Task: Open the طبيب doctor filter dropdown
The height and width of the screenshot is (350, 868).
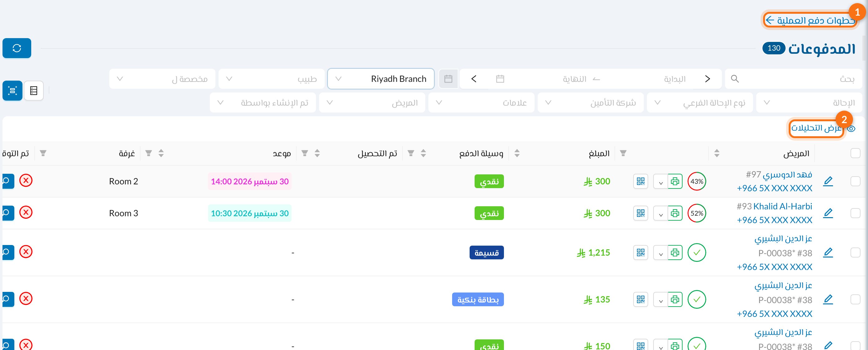Action: [x=272, y=79]
